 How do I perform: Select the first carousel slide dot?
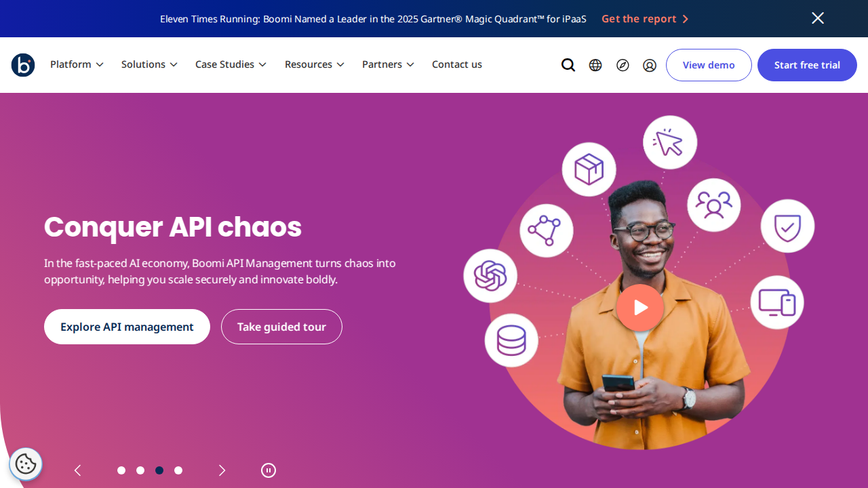(x=121, y=470)
